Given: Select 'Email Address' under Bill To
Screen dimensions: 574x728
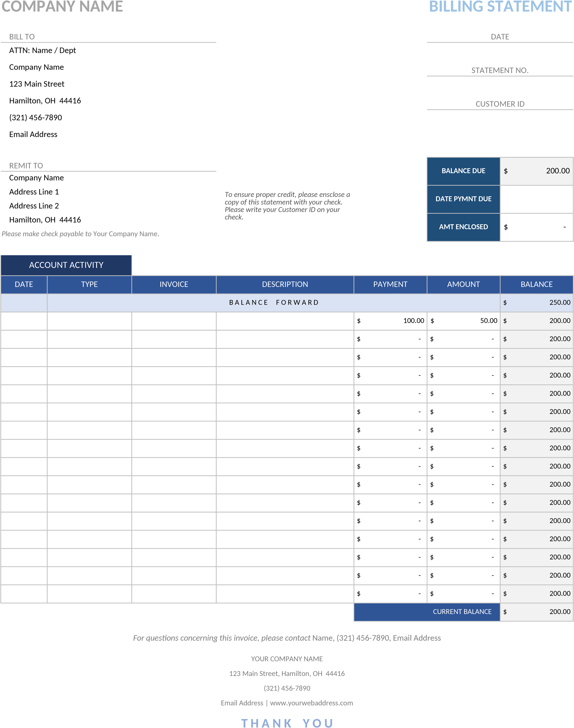Looking at the screenshot, I should [33, 134].
